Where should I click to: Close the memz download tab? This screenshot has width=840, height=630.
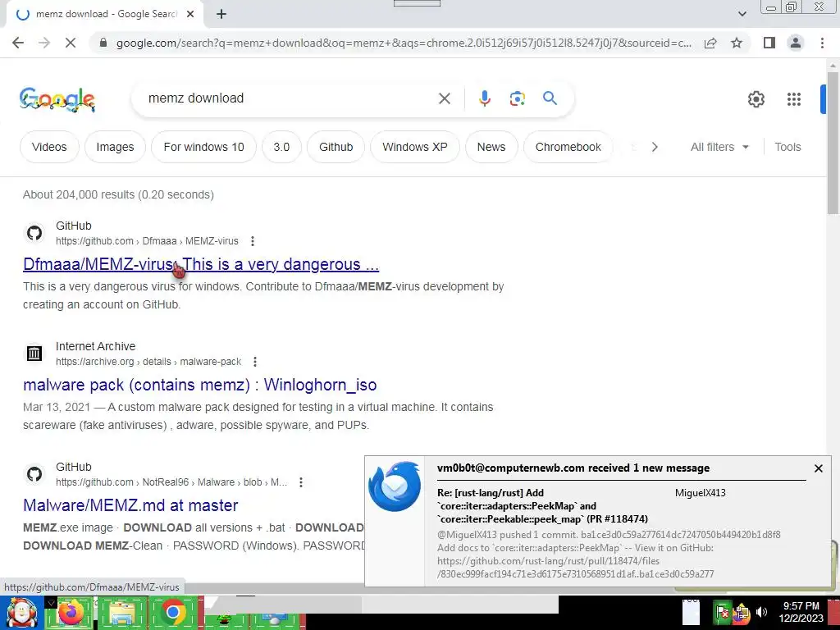(x=190, y=15)
